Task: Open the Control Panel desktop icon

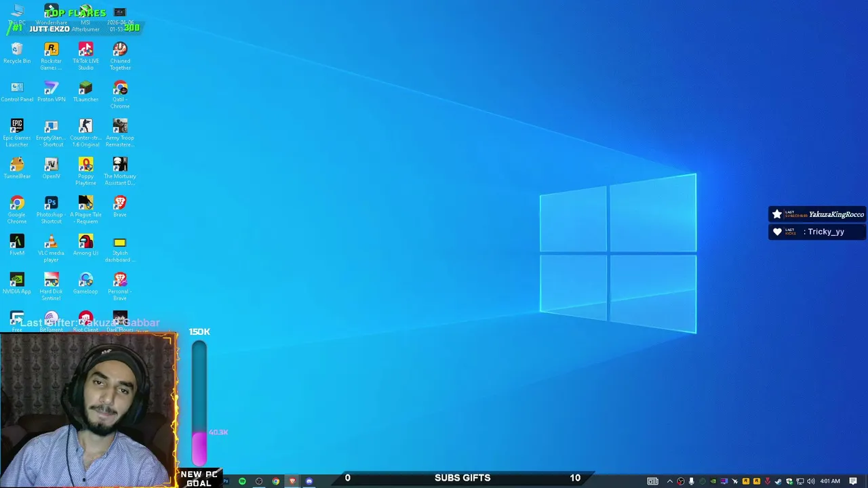Action: pyautogui.click(x=17, y=92)
